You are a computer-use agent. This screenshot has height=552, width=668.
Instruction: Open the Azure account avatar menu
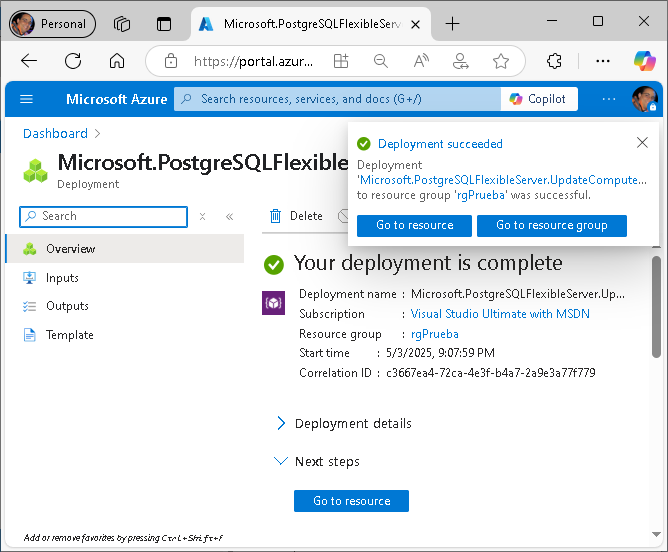(645, 99)
